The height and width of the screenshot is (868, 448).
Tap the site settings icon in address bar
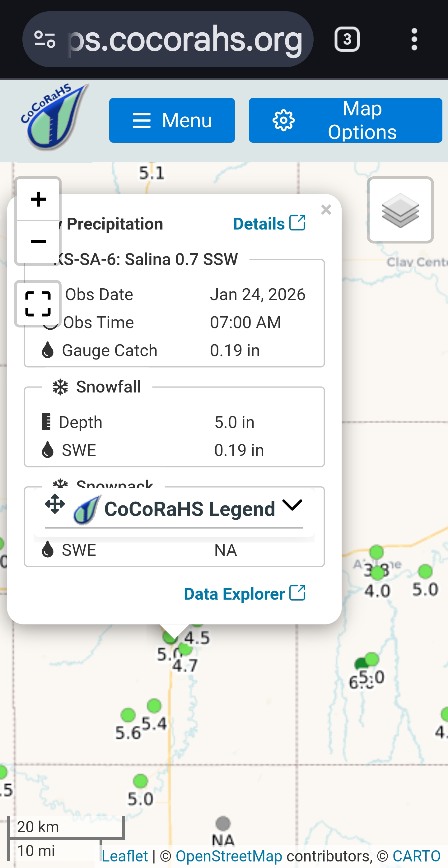[45, 39]
